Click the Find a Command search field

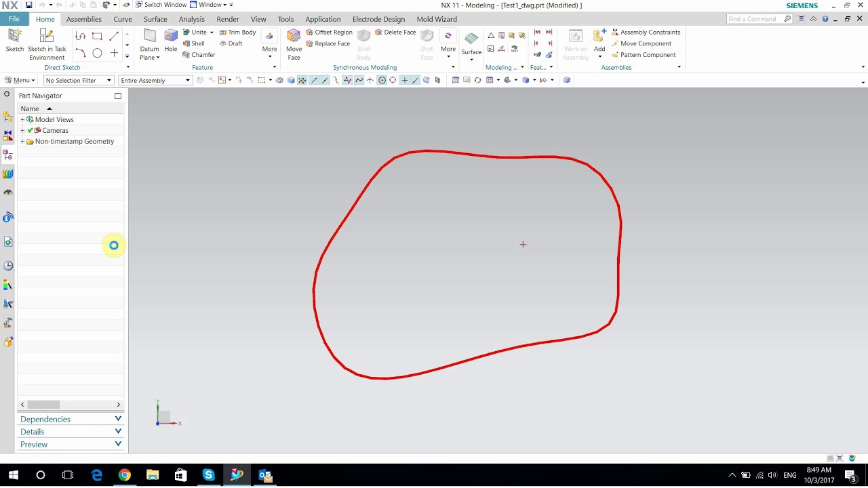point(759,19)
